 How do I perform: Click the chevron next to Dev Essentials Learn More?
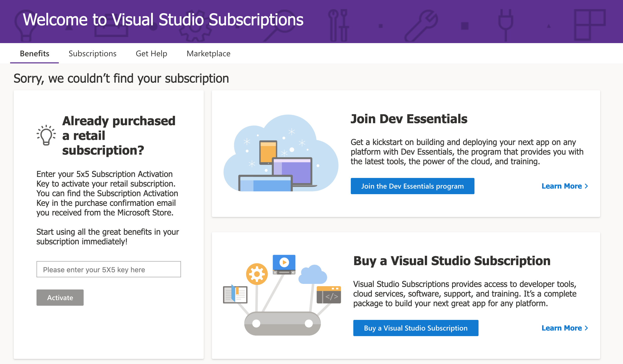click(586, 186)
